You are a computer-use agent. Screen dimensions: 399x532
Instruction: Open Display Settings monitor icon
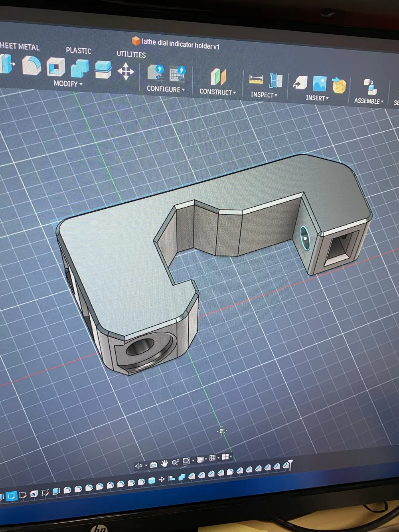tap(200, 459)
